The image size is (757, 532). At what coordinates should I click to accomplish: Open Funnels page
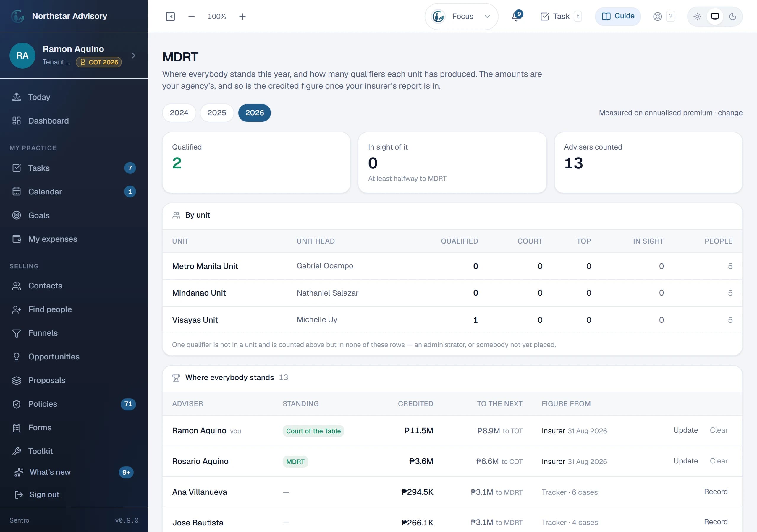click(x=74, y=333)
